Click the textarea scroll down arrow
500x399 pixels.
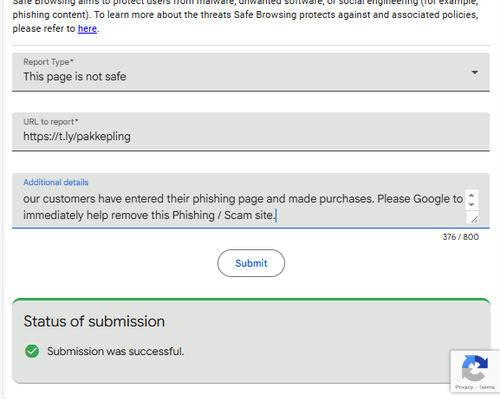(471, 204)
